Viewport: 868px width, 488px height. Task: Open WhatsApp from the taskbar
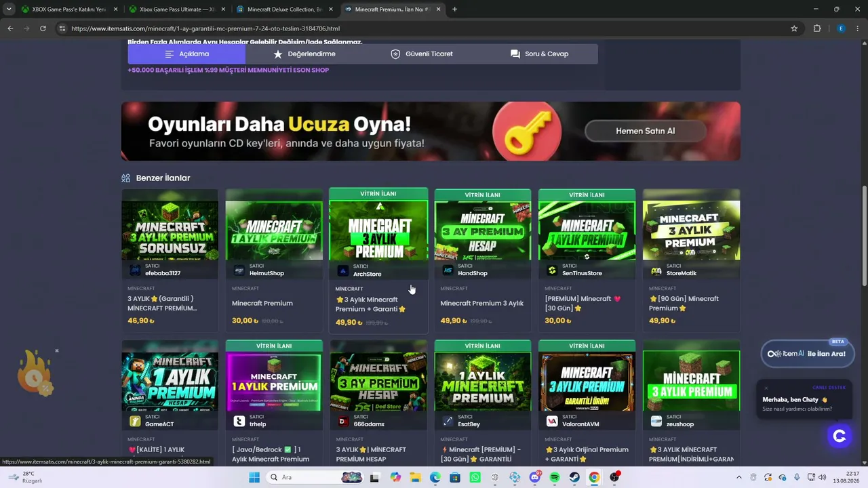(x=475, y=477)
